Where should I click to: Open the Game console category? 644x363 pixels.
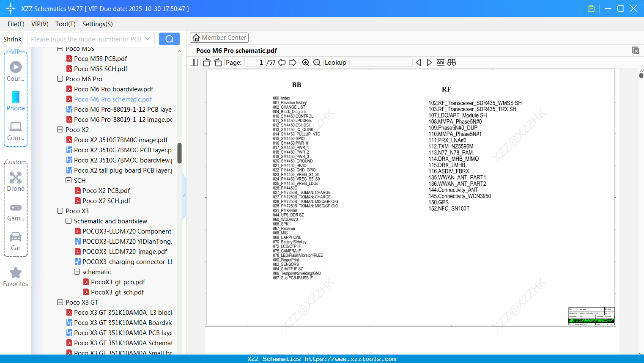[16, 212]
